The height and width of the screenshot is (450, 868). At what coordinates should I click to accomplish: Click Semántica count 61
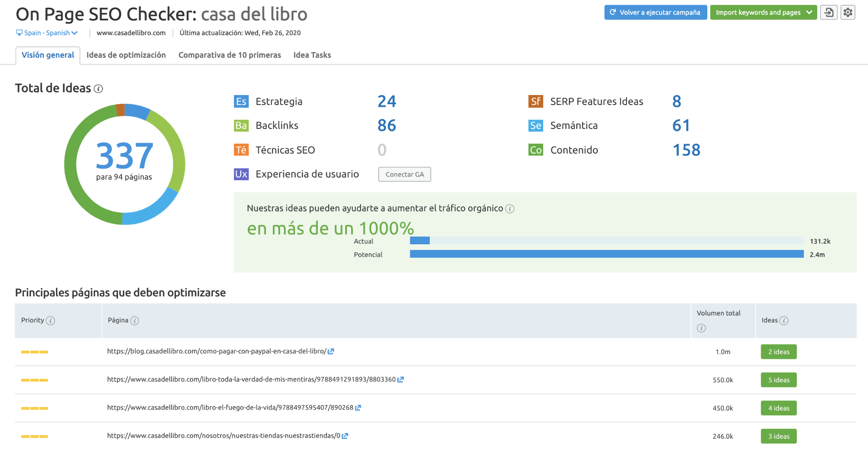681,126
